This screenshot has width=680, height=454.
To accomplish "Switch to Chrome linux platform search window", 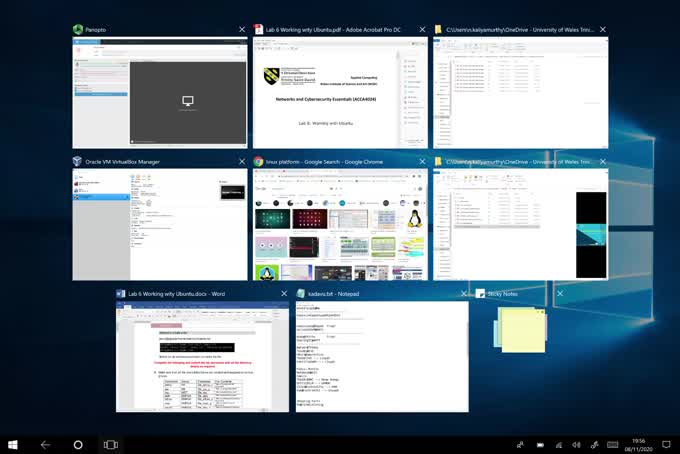I will click(x=340, y=224).
